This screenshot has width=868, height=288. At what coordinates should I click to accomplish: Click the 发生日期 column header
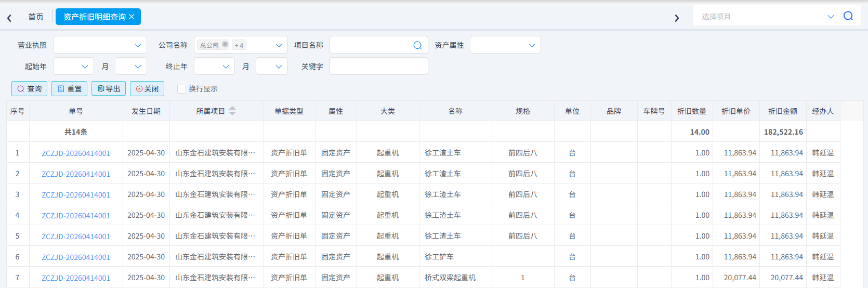tap(146, 111)
